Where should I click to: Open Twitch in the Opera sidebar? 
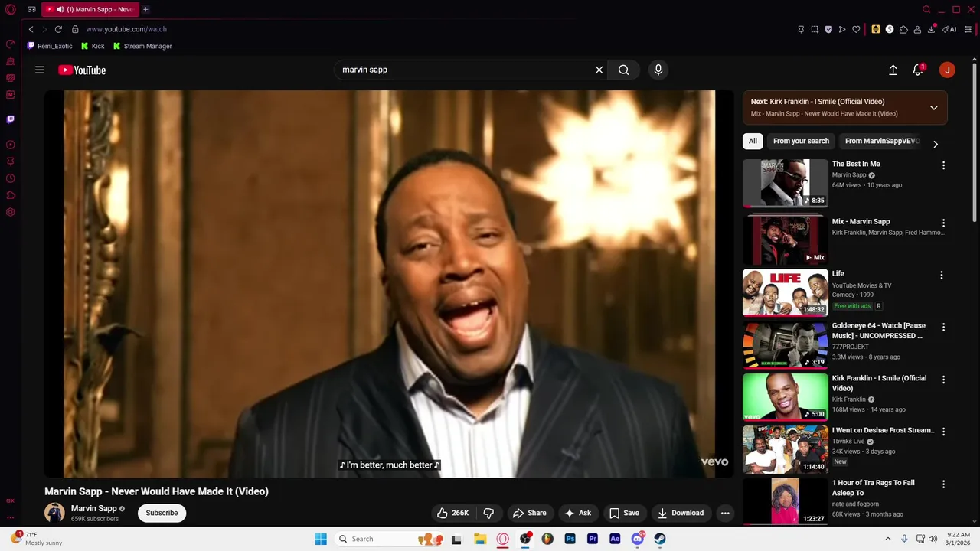11,119
